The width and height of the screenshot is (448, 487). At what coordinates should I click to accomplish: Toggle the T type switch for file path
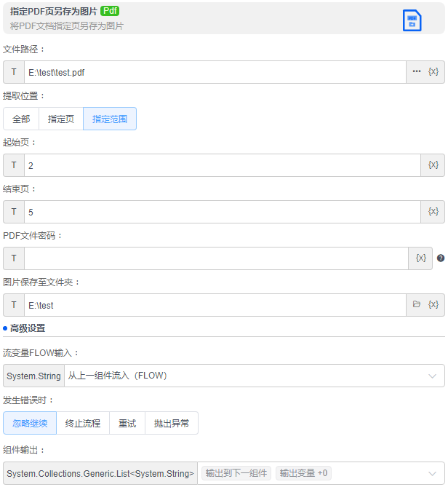point(14,72)
